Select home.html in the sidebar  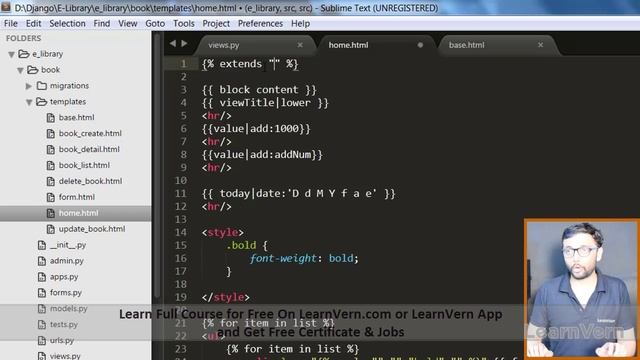click(x=78, y=213)
